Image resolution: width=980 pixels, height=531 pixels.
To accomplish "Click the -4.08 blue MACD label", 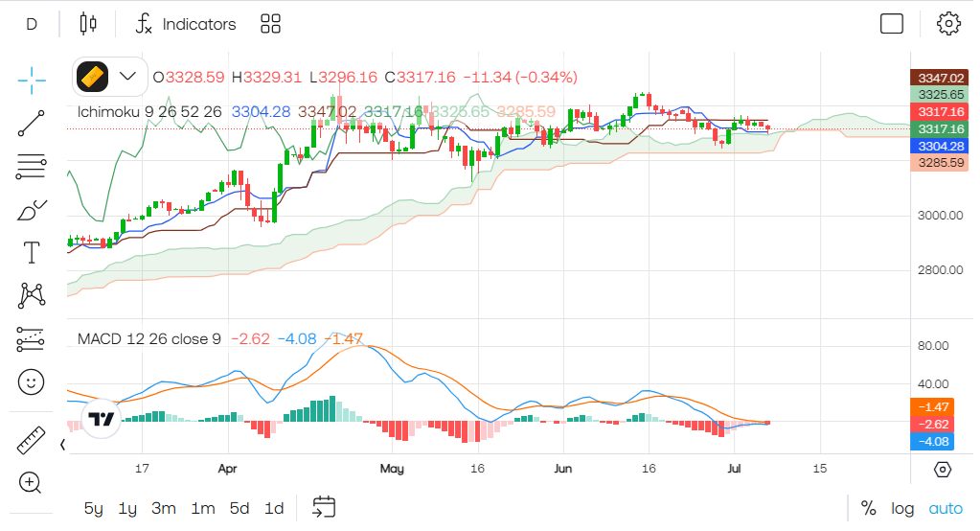I will [932, 442].
